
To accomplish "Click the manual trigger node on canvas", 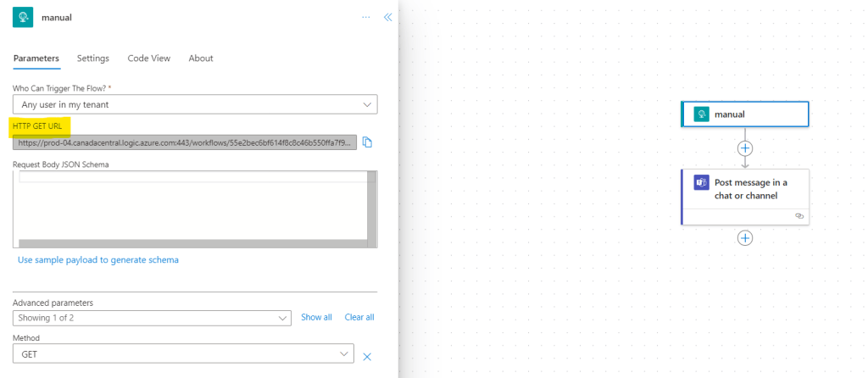I will click(745, 114).
